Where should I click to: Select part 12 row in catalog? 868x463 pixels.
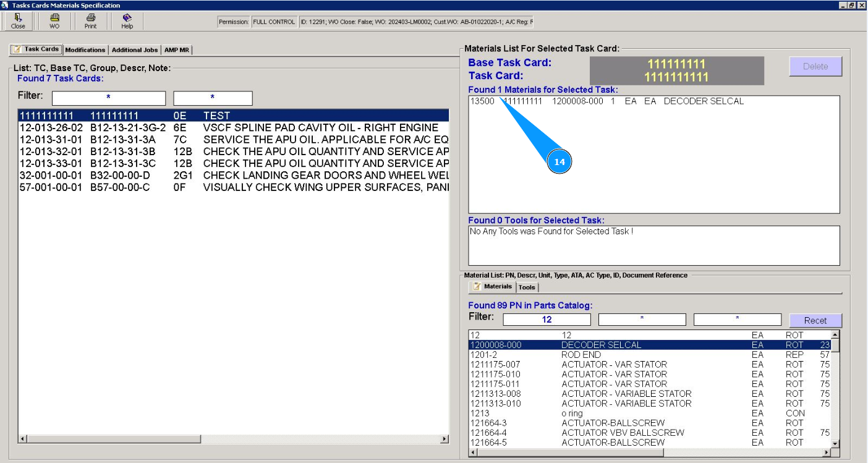pyautogui.click(x=650, y=335)
